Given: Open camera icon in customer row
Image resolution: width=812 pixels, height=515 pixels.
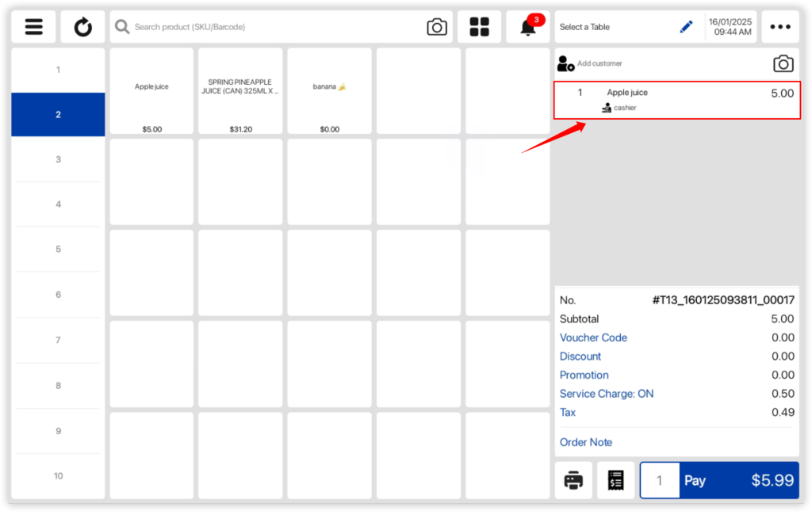Looking at the screenshot, I should (x=783, y=63).
